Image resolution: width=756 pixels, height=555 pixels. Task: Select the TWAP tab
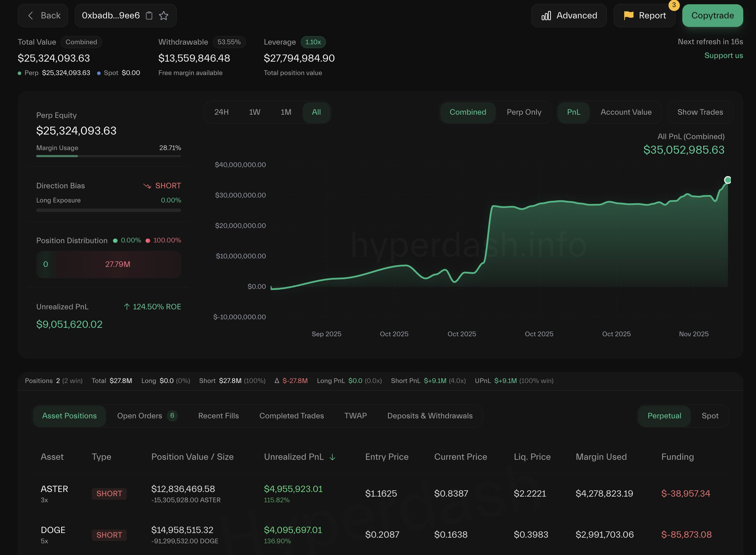(x=355, y=416)
